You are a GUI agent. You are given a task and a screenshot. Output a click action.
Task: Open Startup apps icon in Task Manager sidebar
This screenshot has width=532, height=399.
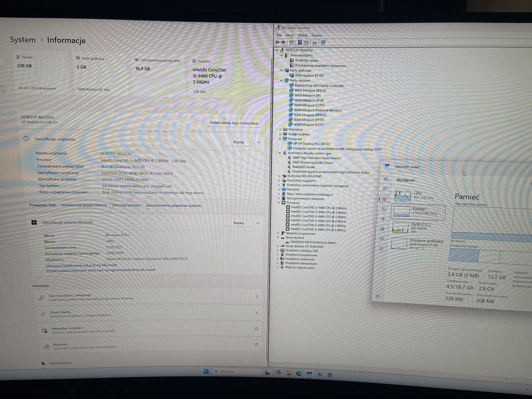tap(383, 219)
